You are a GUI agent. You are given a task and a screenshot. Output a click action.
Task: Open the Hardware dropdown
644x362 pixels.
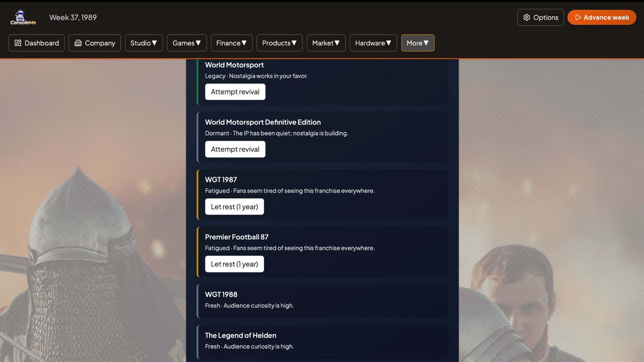pos(373,43)
